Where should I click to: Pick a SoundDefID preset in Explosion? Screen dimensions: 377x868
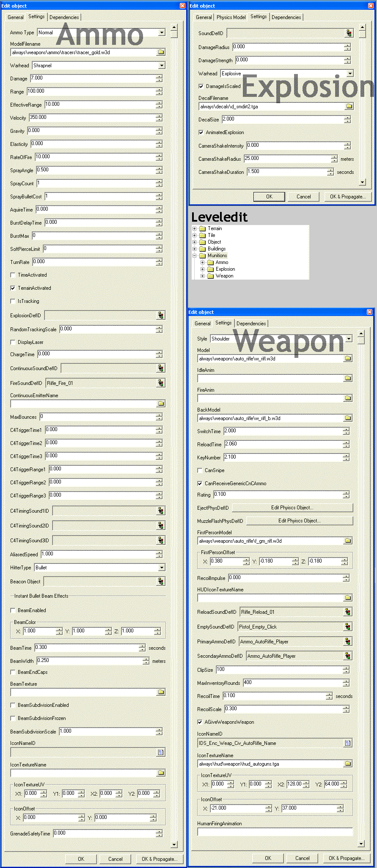(349, 33)
